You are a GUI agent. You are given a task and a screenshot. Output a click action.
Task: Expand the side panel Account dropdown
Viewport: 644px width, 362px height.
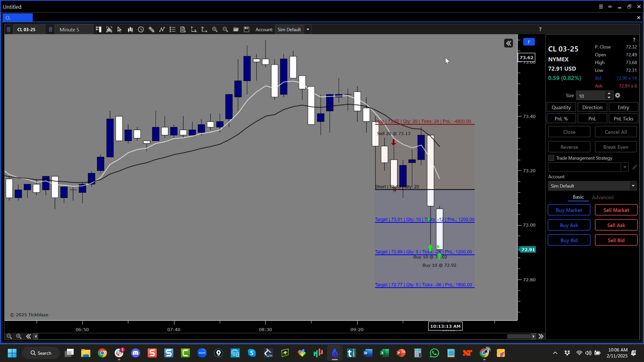coord(633,186)
